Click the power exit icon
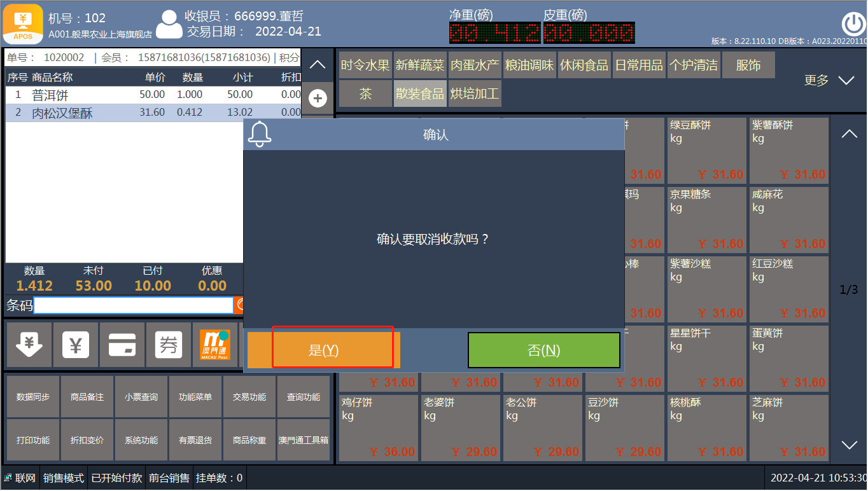The image size is (868, 491). 853,24
